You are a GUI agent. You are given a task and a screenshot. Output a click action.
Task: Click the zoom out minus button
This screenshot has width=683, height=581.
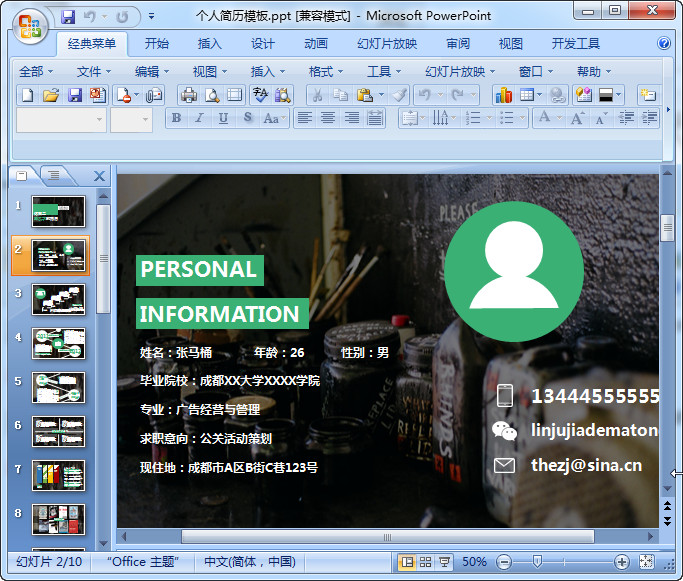504,562
